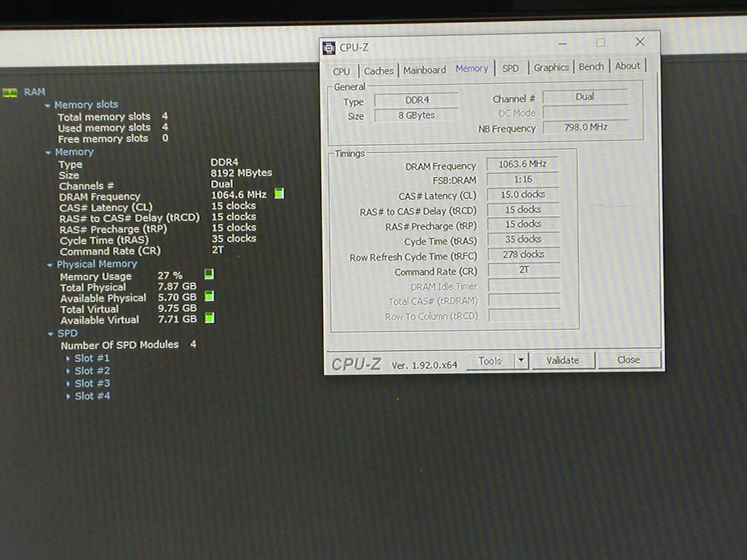Click the Close button in CPU-Z
The image size is (747, 560).
coord(628,360)
